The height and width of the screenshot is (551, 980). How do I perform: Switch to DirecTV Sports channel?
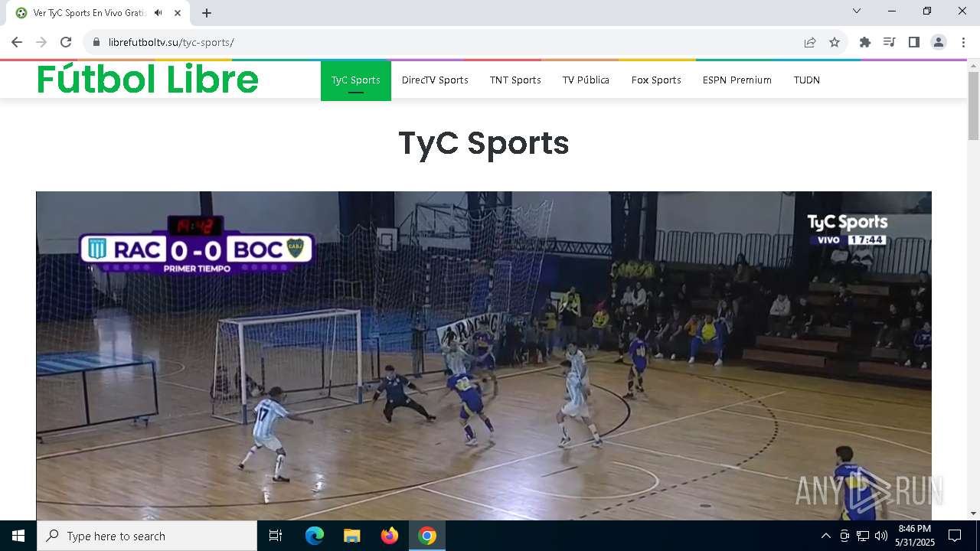pos(435,80)
